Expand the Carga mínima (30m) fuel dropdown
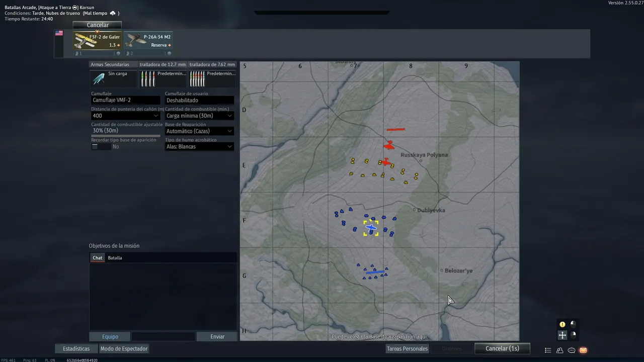The height and width of the screenshot is (362, 644). (199, 116)
